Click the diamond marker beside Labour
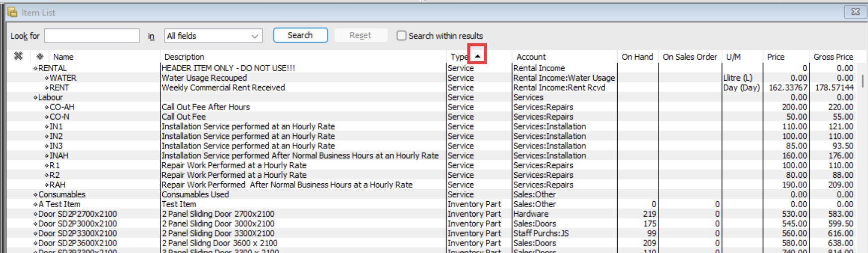This screenshot has width=868, height=253. click(35, 98)
